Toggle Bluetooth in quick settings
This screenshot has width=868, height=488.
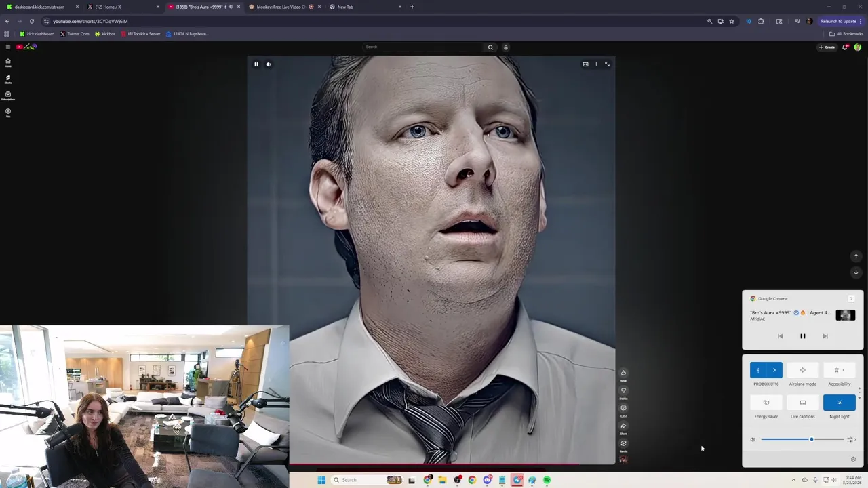[758, 370]
